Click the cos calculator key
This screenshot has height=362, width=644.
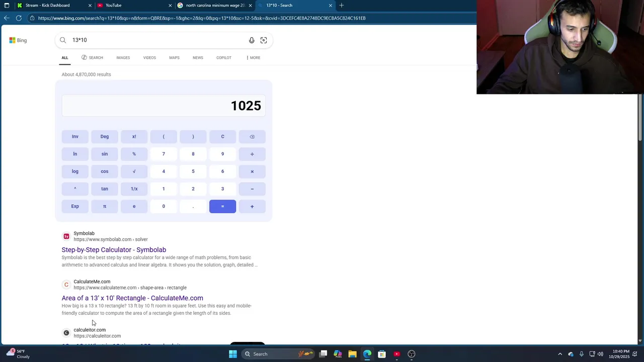[105, 171]
